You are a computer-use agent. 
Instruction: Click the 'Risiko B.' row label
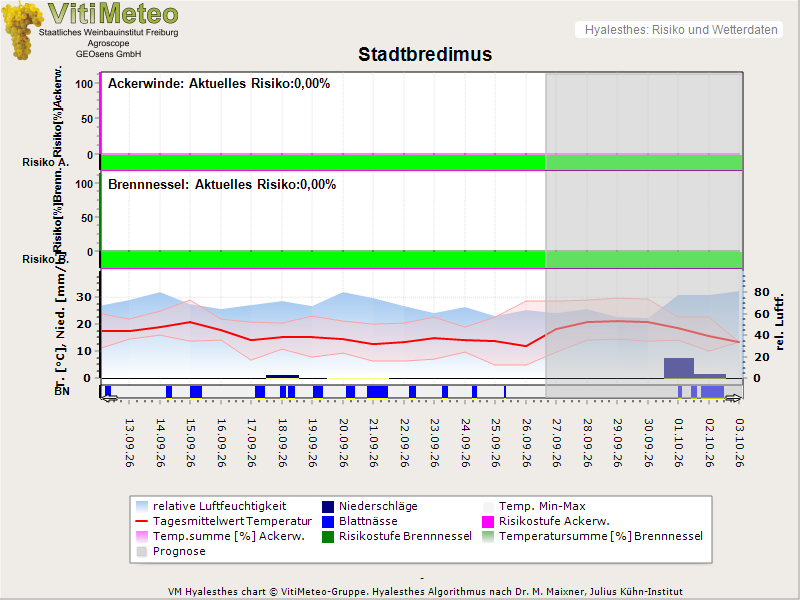click(x=45, y=259)
